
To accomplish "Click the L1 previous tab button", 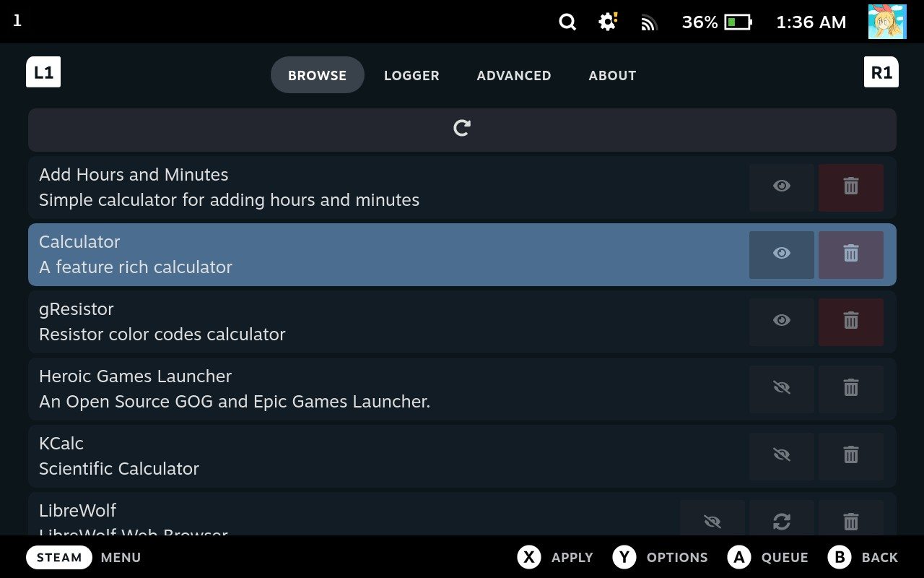I will [43, 72].
